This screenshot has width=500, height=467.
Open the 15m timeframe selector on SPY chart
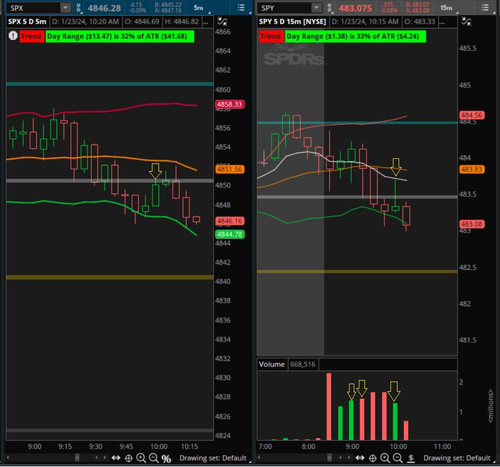click(x=447, y=8)
